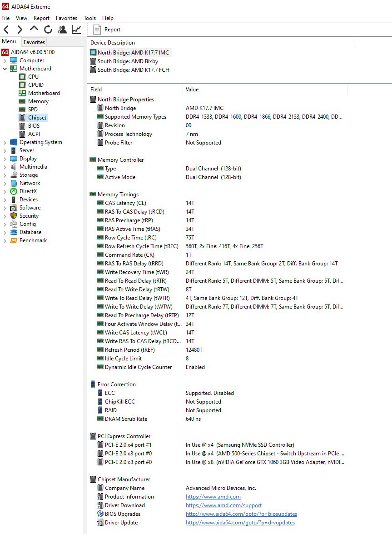
Task: Click the Forward navigation arrow
Action: click(20, 30)
